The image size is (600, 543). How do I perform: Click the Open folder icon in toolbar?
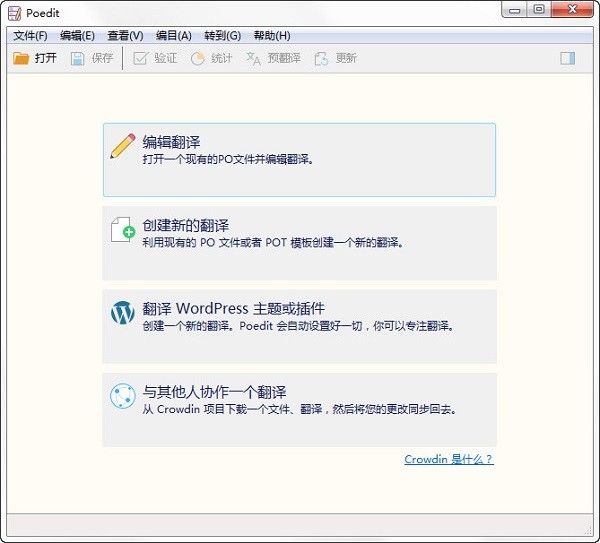[x=21, y=58]
